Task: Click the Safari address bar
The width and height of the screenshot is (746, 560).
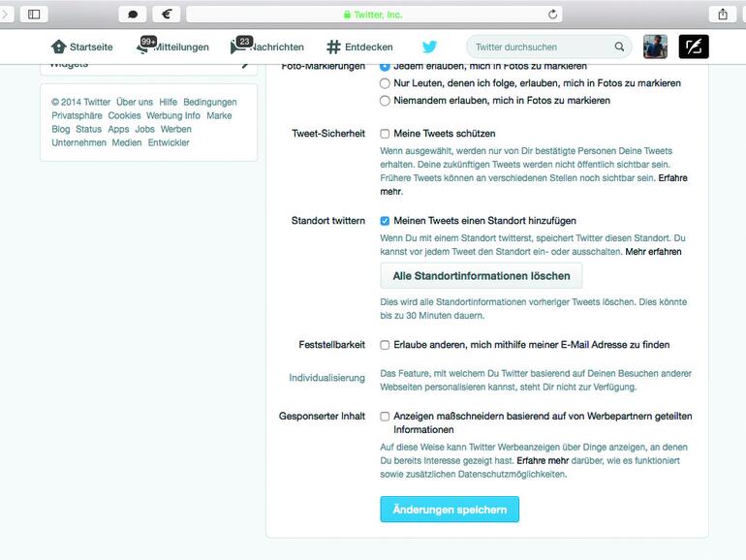Action: click(374, 15)
